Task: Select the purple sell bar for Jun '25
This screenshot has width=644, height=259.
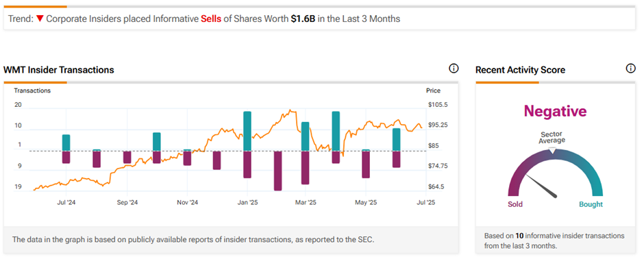Action: (397, 159)
